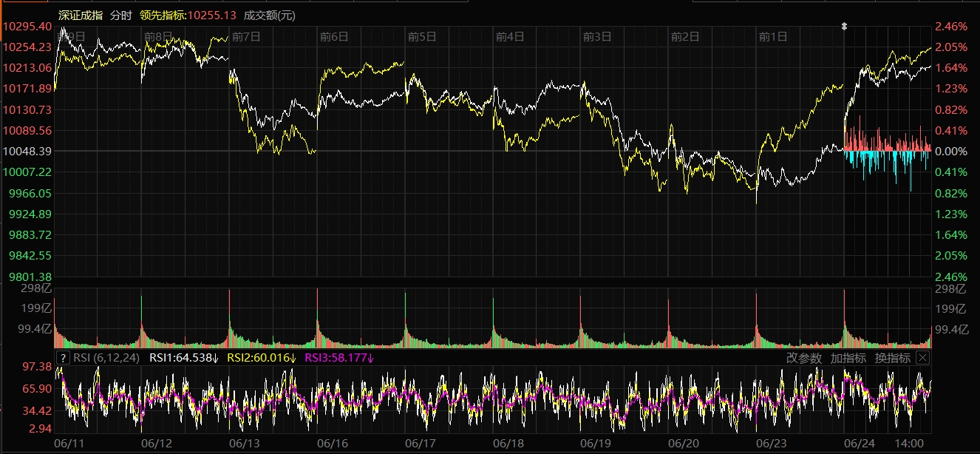
Task: Select the 前2日 day section label
Action: [685, 35]
